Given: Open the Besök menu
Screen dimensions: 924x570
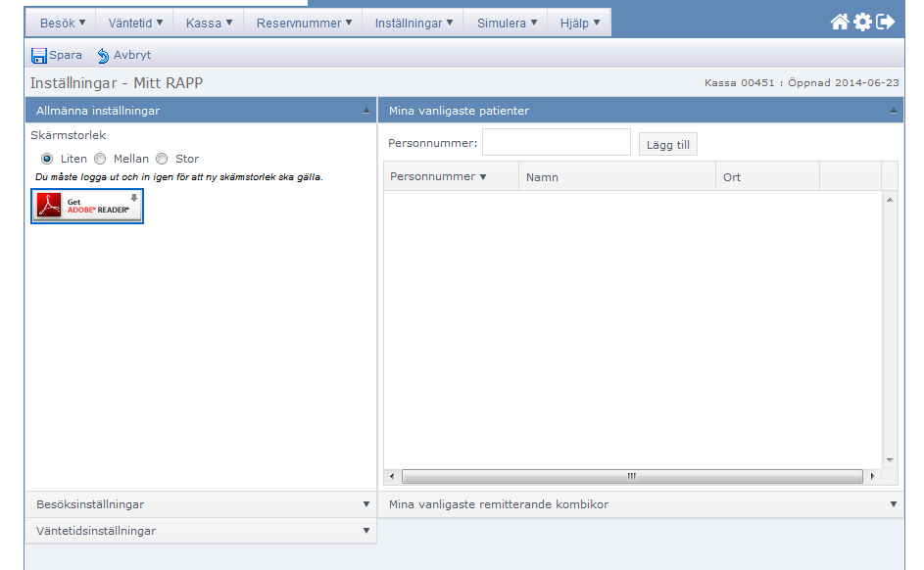Looking at the screenshot, I should tap(61, 23).
